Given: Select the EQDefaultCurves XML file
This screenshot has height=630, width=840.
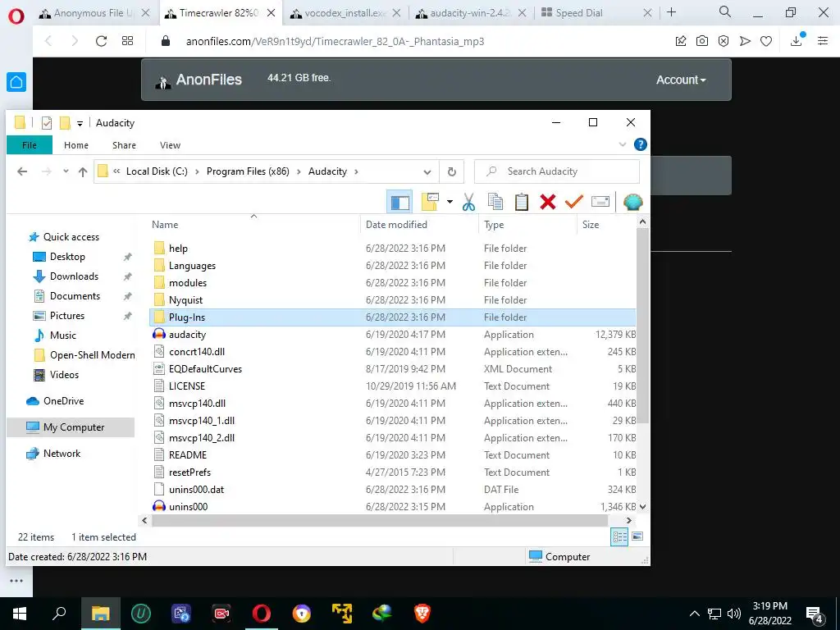Looking at the screenshot, I should [393, 368].
